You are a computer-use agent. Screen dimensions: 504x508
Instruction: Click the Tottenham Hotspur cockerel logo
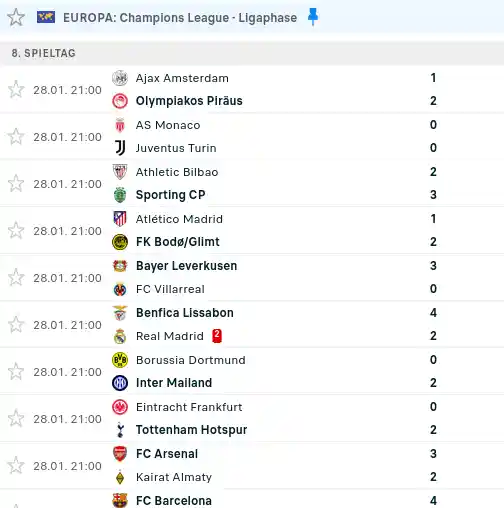click(120, 430)
